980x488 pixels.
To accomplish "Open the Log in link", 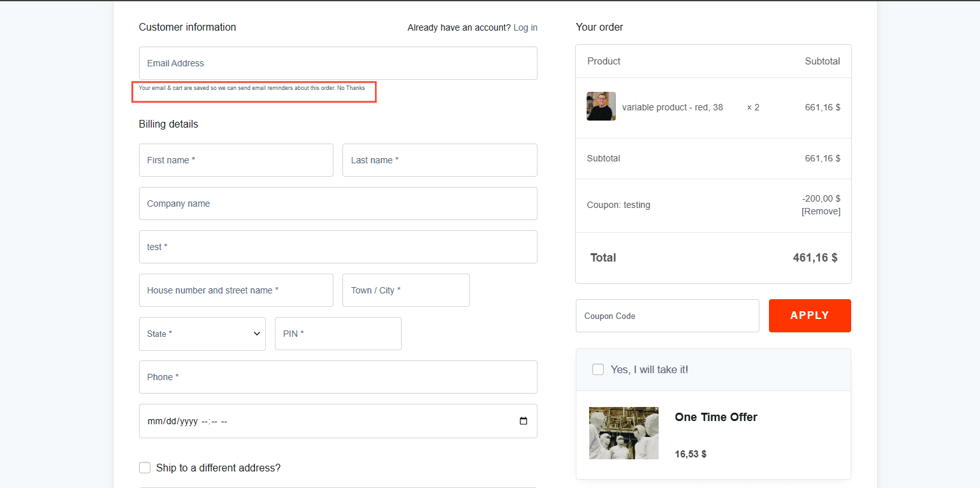I will click(x=525, y=27).
